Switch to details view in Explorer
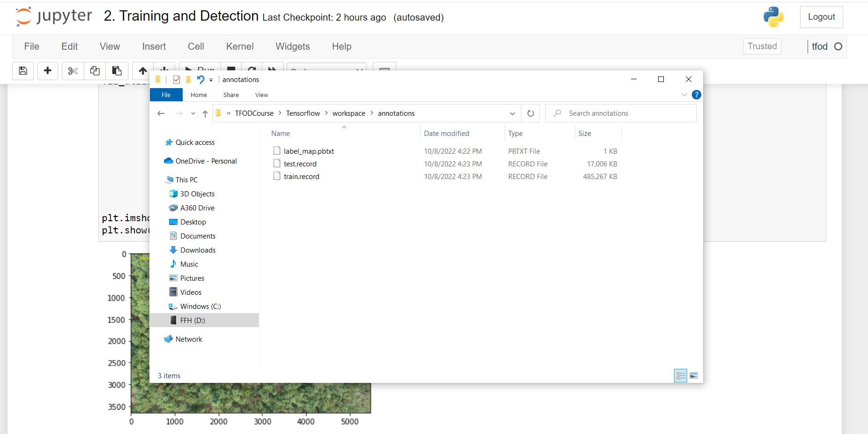Image resolution: width=868 pixels, height=434 pixels. point(681,375)
